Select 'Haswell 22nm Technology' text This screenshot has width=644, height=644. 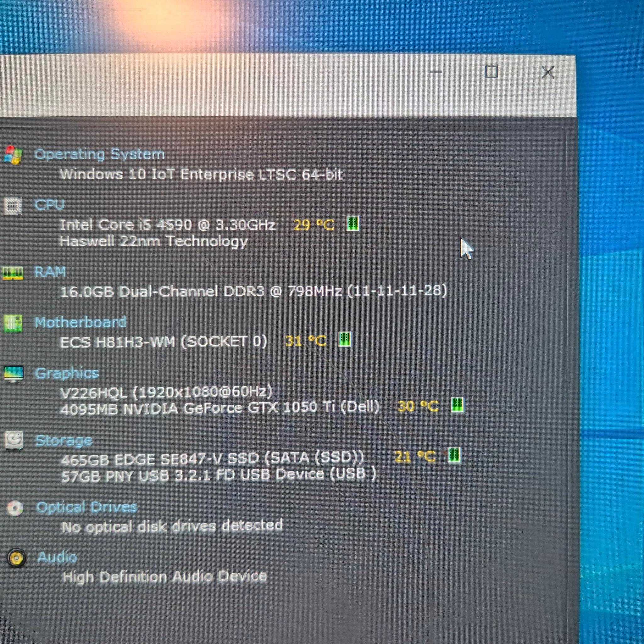[154, 241]
